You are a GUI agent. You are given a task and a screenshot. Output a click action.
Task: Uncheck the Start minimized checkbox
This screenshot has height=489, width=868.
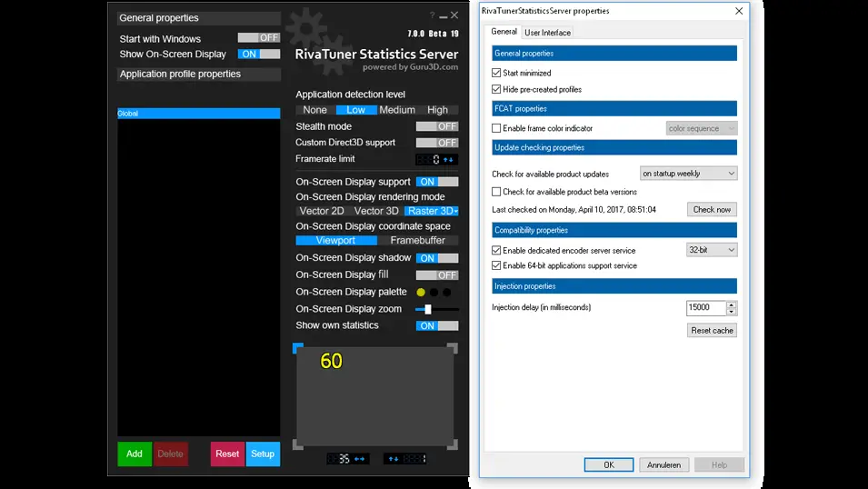point(496,73)
